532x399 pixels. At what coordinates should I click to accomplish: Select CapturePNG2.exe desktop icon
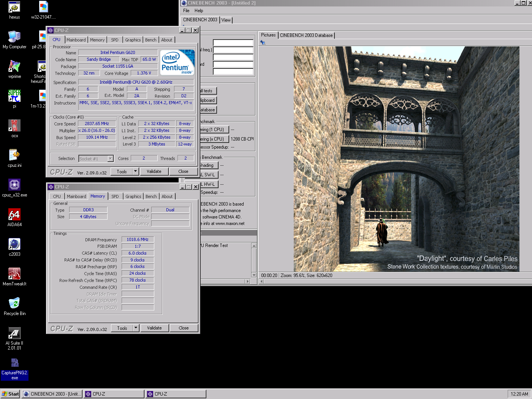point(14,369)
